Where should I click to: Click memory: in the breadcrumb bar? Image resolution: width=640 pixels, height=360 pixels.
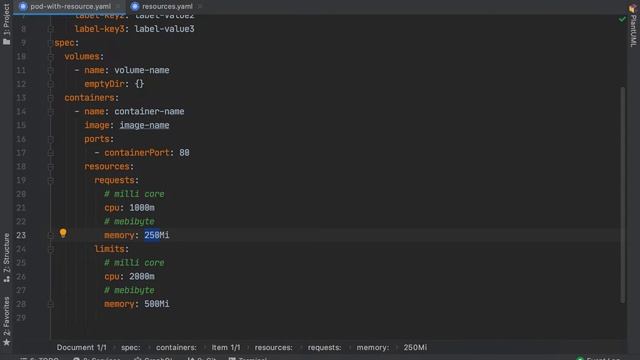pyautogui.click(x=373, y=347)
